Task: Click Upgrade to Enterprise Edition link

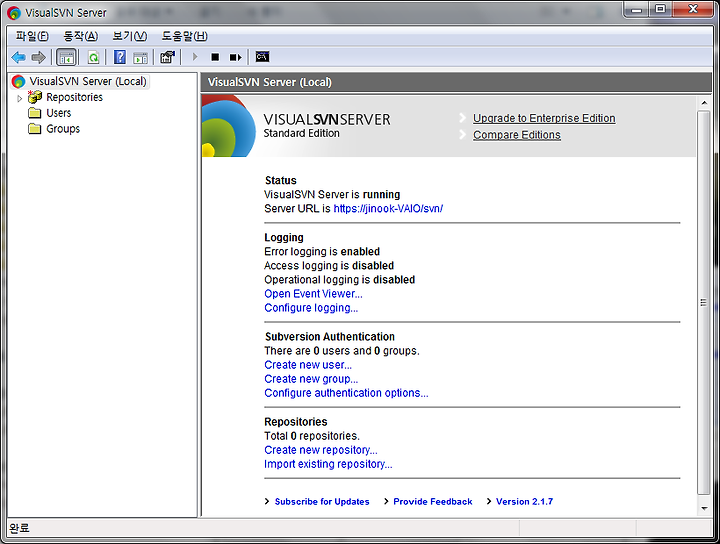Action: [544, 118]
